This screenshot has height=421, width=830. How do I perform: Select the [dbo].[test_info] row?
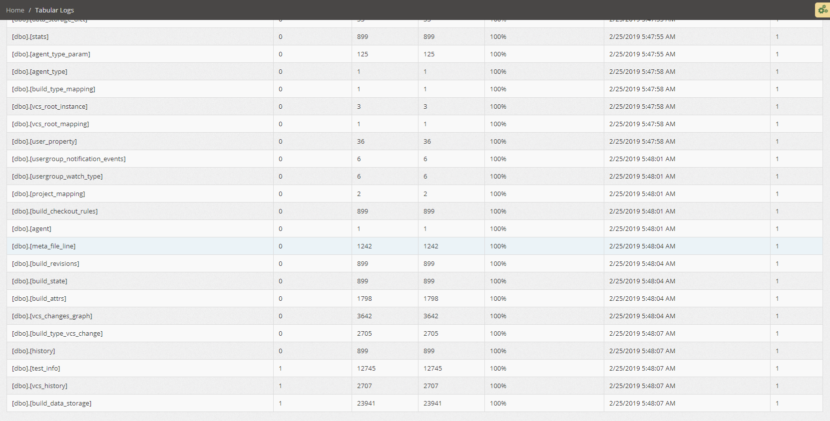tap(36, 368)
